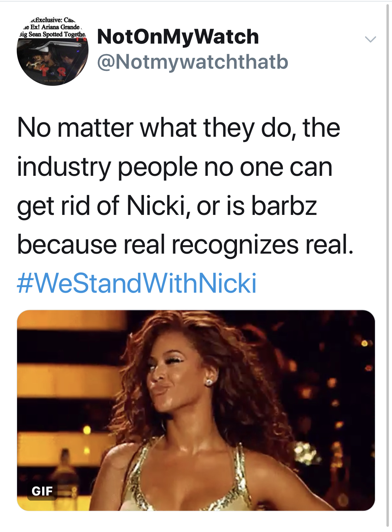This screenshot has width=392, height=532.
Task: Open NotOnMyWatch profile picture
Action: [52, 50]
